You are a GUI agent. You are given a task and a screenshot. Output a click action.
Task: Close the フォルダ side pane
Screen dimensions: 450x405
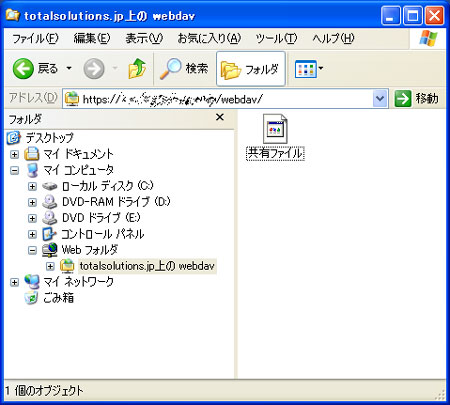coord(220,117)
